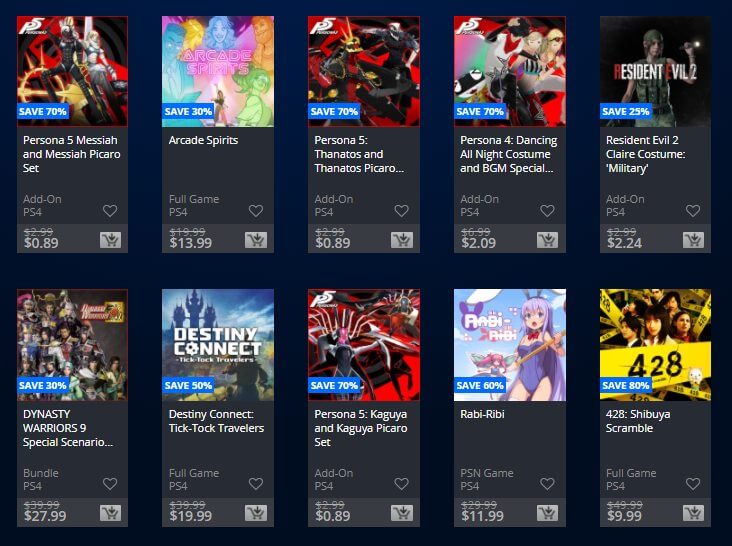Open DYNASTY WARRIORS 9 Special Scenario title
The height and width of the screenshot is (546, 732).
point(68,428)
